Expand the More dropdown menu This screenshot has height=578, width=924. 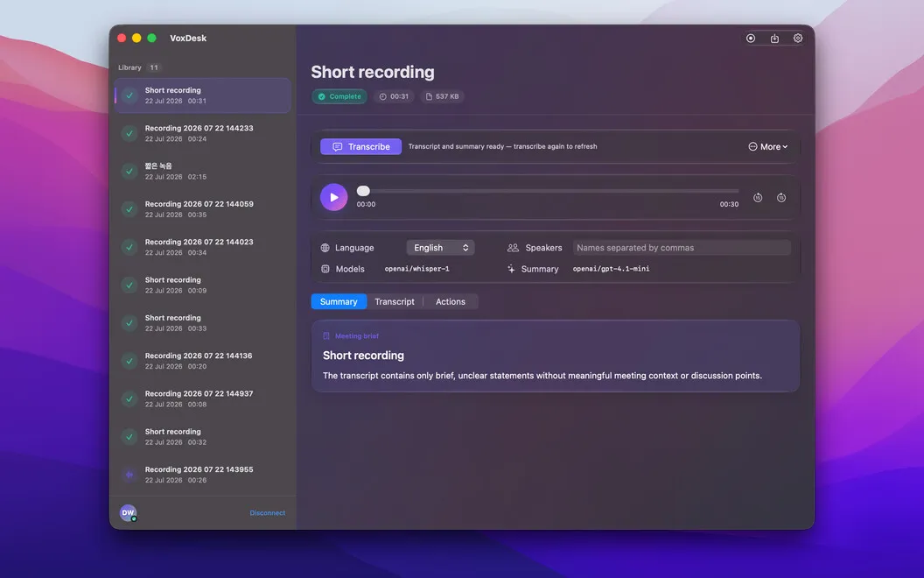768,146
